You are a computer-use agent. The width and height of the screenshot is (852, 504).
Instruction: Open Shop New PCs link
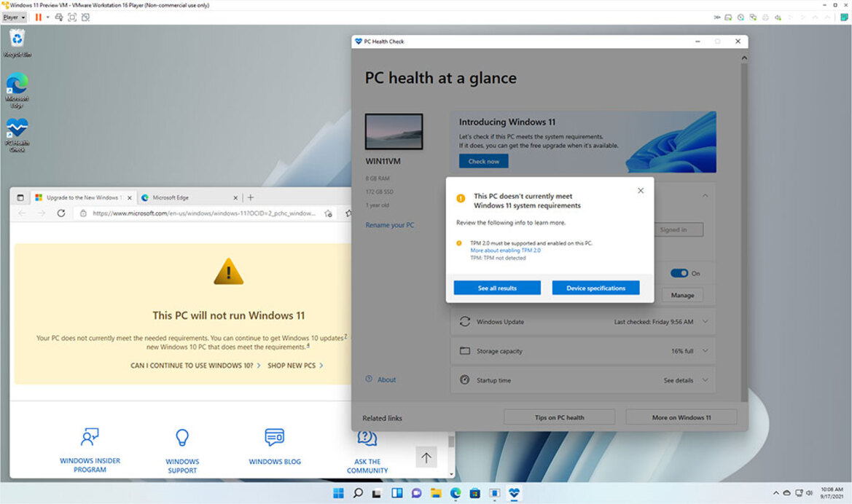(295, 366)
